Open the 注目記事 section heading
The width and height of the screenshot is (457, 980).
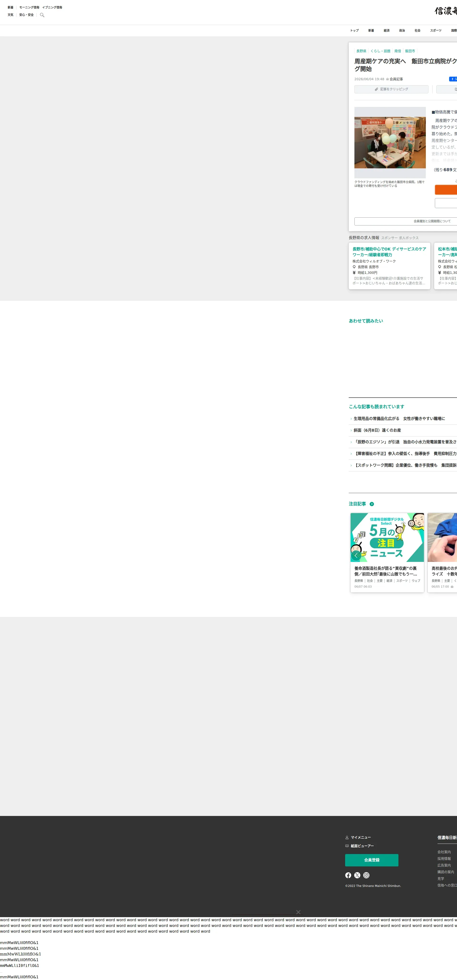click(357, 504)
